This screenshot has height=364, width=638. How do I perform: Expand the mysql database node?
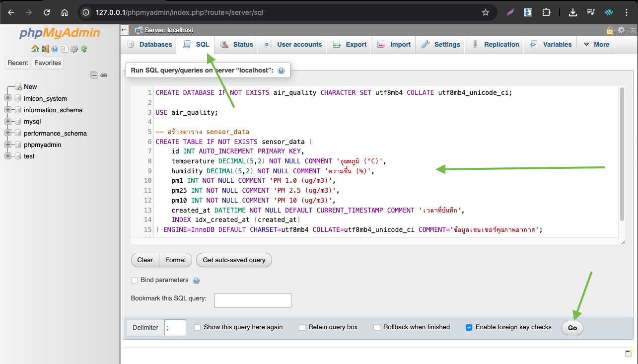[x=8, y=121]
